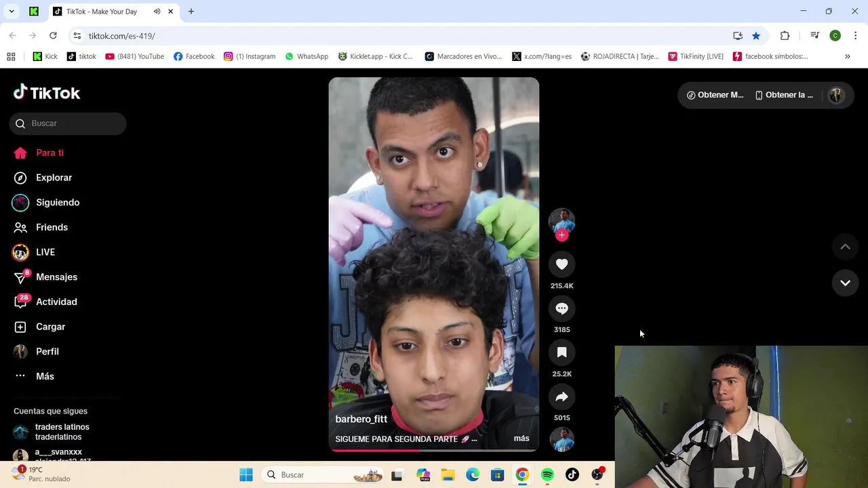The image size is (868, 488).
Task: Open the tab search dropdown arrow
Action: (12, 12)
